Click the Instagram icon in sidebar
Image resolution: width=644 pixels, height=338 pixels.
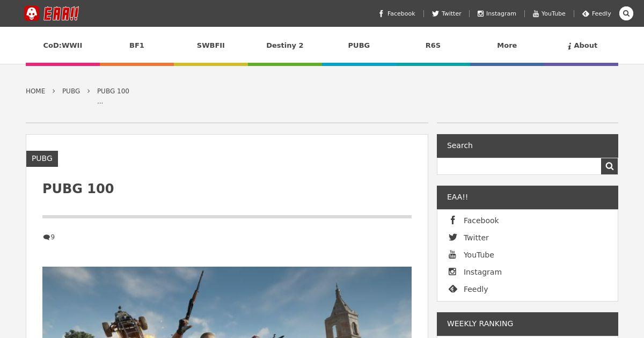[452, 271]
